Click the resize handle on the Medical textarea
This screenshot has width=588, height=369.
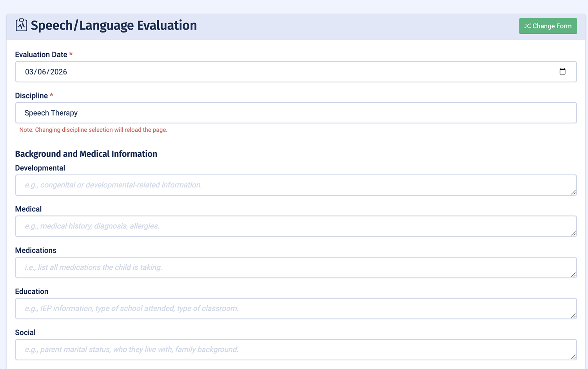(573, 234)
